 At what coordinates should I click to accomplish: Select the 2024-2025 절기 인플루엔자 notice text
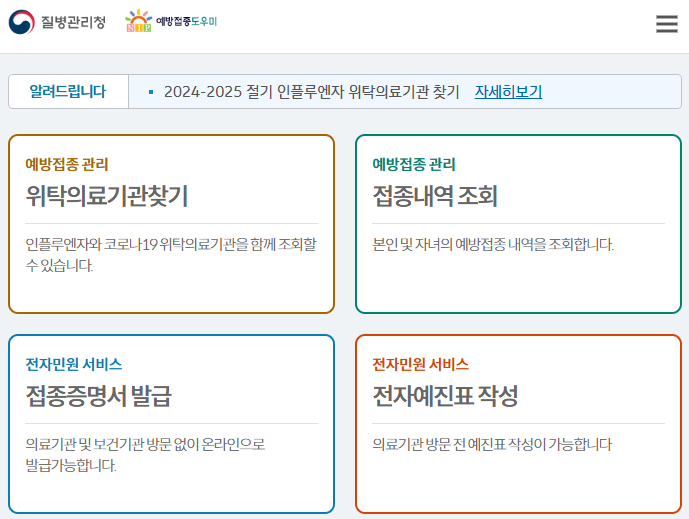coord(312,91)
